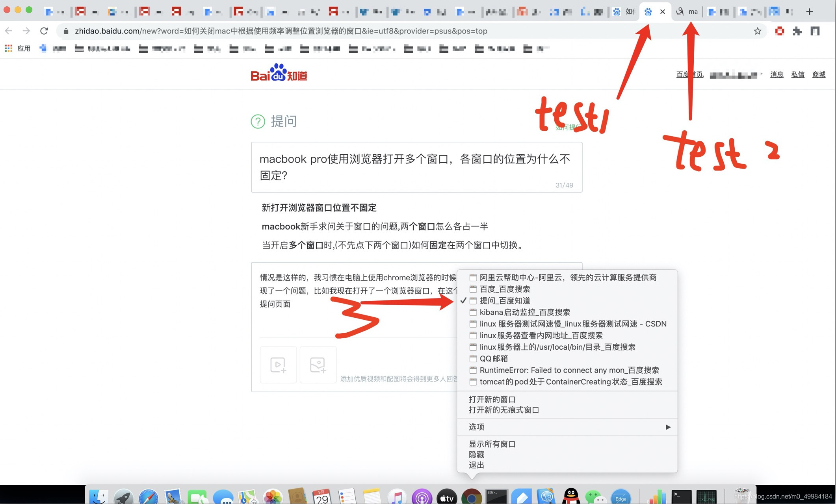The height and width of the screenshot is (504, 836).
Task: Select 显示所有窗口 in Dock menu
Action: click(x=492, y=444)
